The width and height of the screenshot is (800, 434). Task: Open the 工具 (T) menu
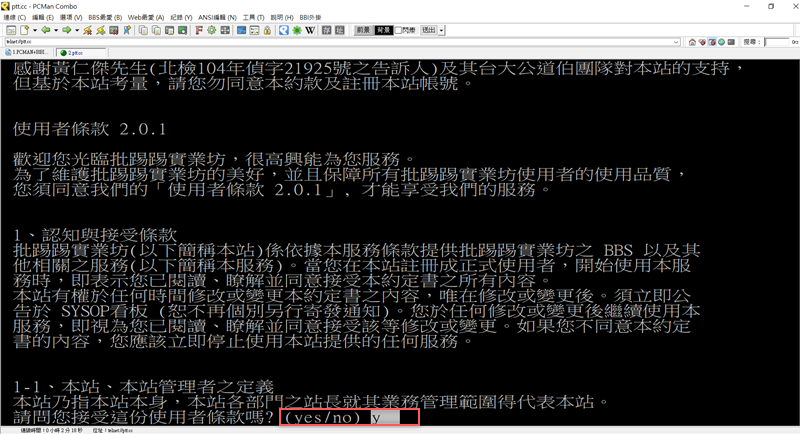(253, 17)
